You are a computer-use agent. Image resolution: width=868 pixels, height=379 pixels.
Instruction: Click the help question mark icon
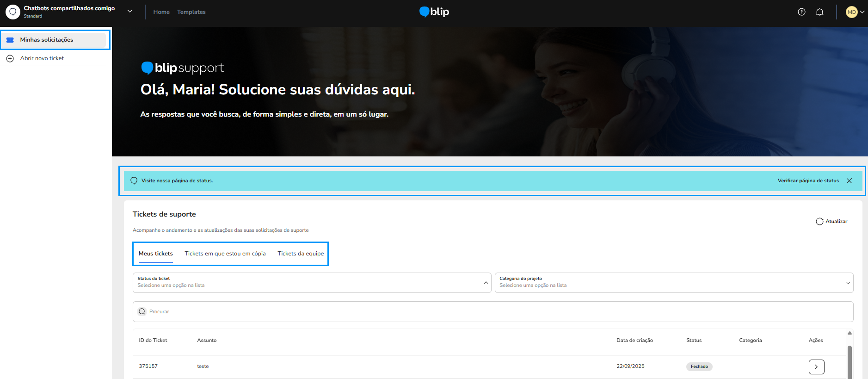point(801,12)
